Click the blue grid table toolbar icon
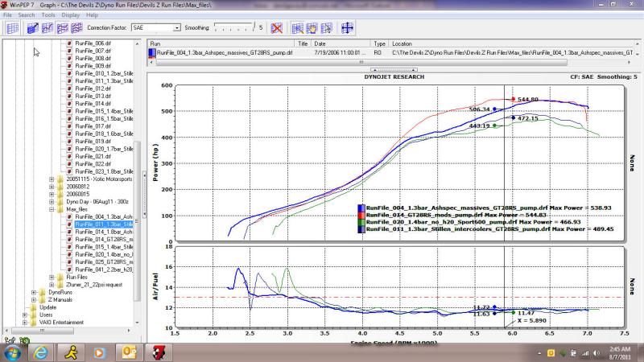The width and height of the screenshot is (644, 362). point(12,28)
